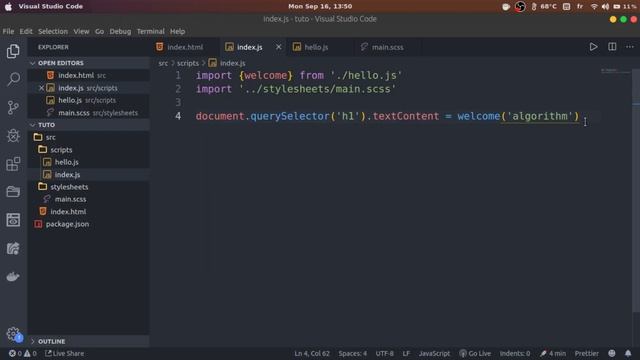The width and height of the screenshot is (640, 360).
Task: Click the scripts breadcrumb segment
Action: (188, 63)
